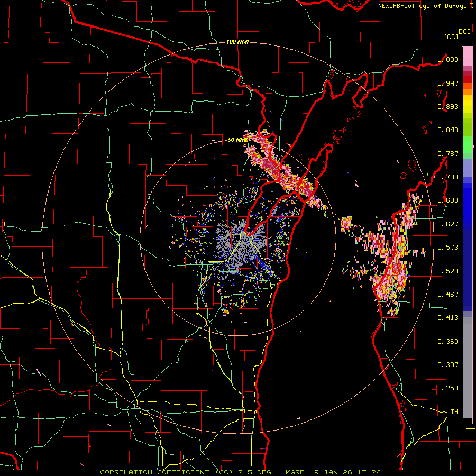Select the 0.520 legend value
The height and width of the screenshot is (476, 476).
pos(448,271)
